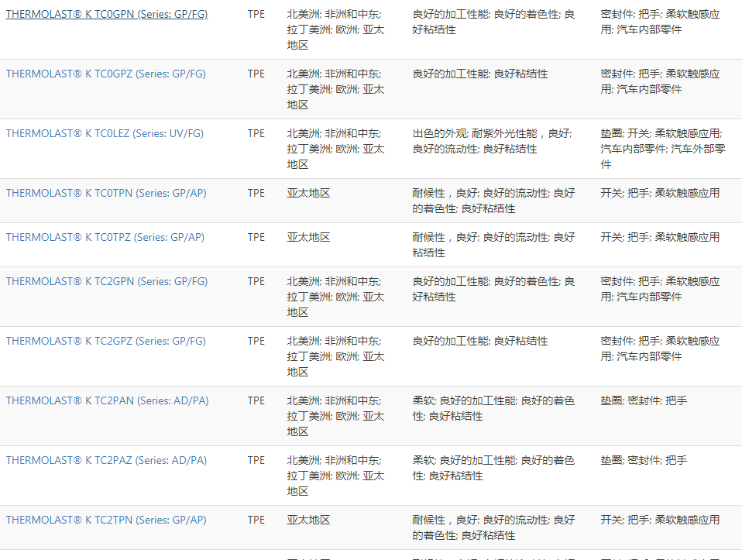Select the TPE cell in the TC2PAZ row
The height and width of the screenshot is (560, 742).
(256, 460)
